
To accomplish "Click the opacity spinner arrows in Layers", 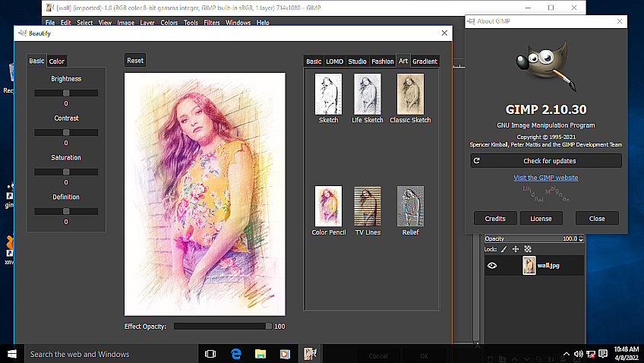I will tap(581, 238).
